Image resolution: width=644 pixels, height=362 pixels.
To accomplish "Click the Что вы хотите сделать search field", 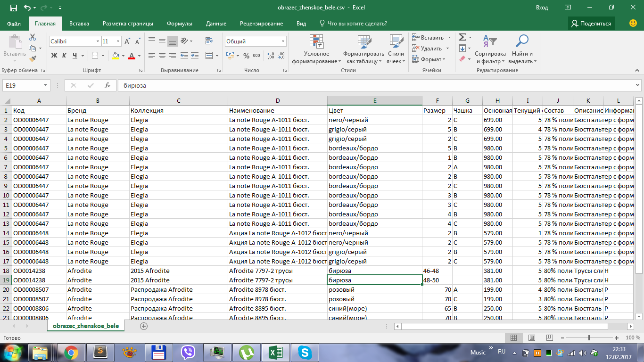I will 354,24.
